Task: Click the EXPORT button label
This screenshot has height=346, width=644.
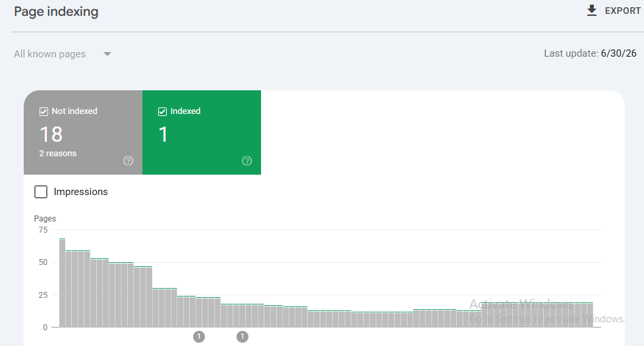Action: tap(623, 11)
